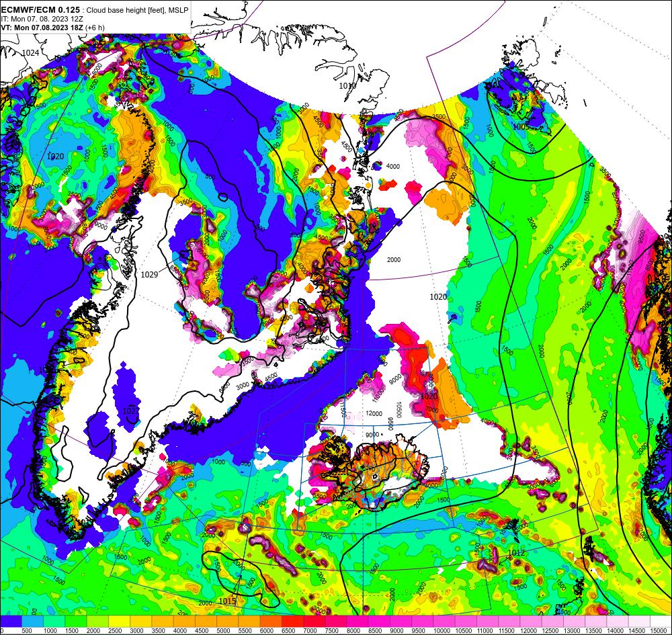This screenshot has width=672, height=635.
Task: Click the 13500 tick label in the legend
Action: [x=593, y=631]
